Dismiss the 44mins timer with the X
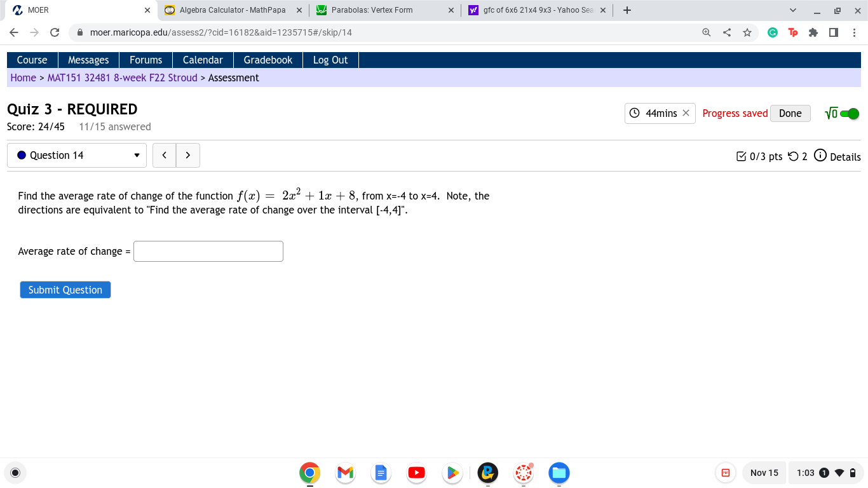The image size is (868, 488). click(x=686, y=113)
